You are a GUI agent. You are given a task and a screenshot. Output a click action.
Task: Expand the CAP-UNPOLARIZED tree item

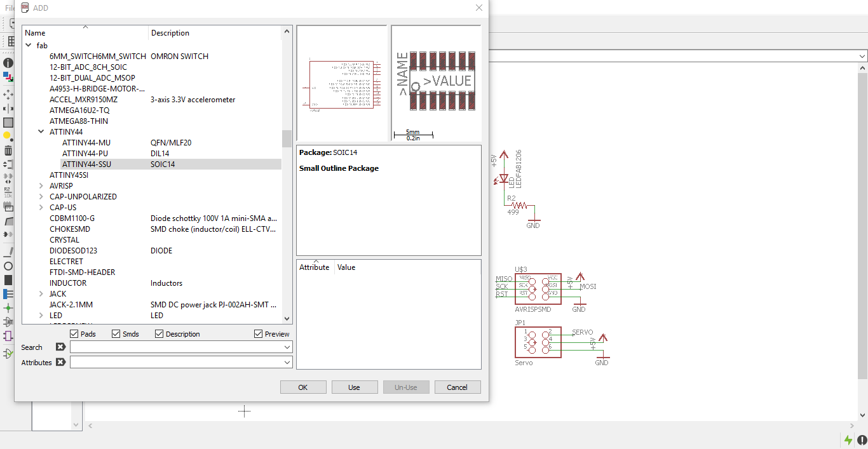click(41, 196)
